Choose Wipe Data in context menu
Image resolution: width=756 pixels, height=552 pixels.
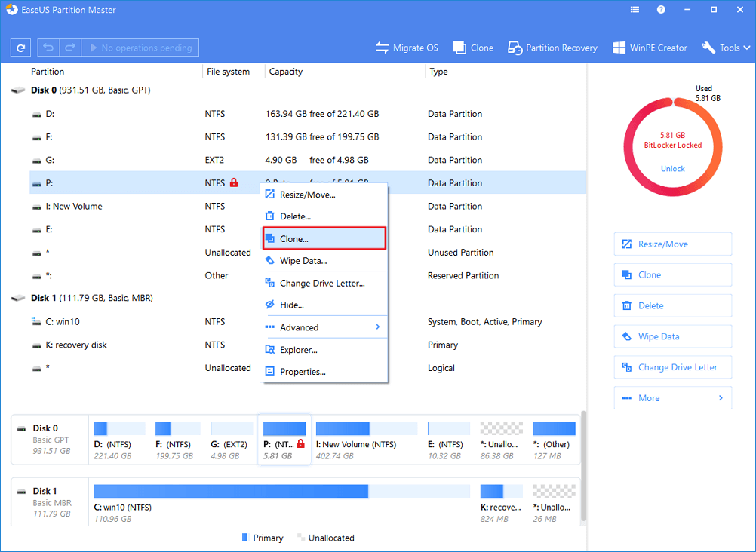(324, 261)
